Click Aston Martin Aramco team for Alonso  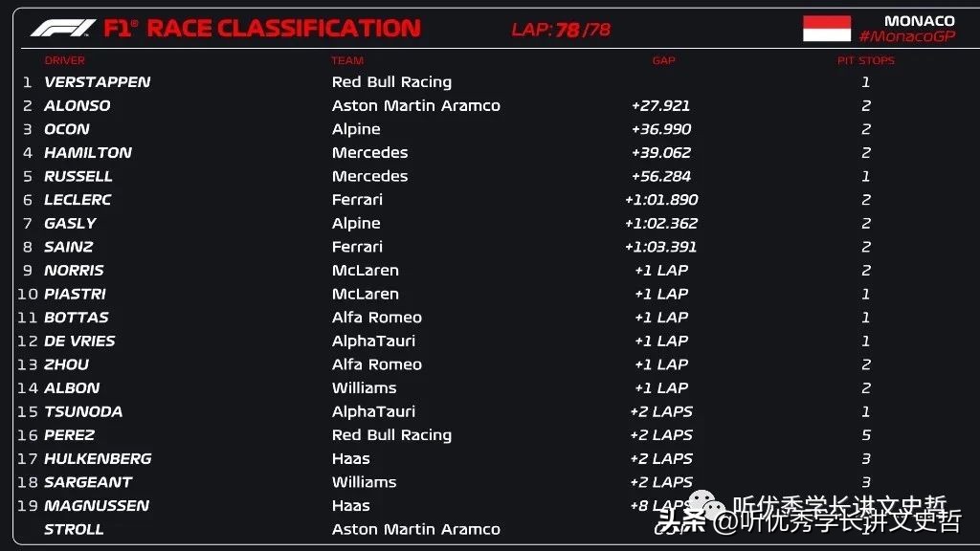[x=415, y=105]
